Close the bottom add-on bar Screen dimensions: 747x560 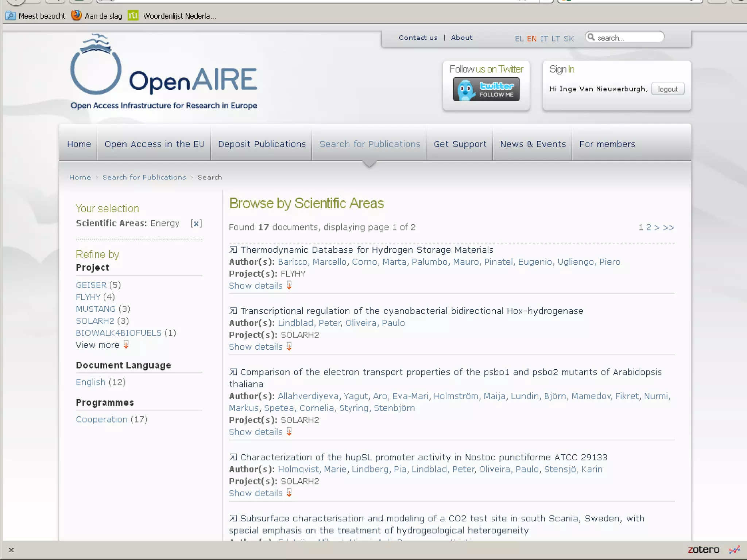point(11,550)
